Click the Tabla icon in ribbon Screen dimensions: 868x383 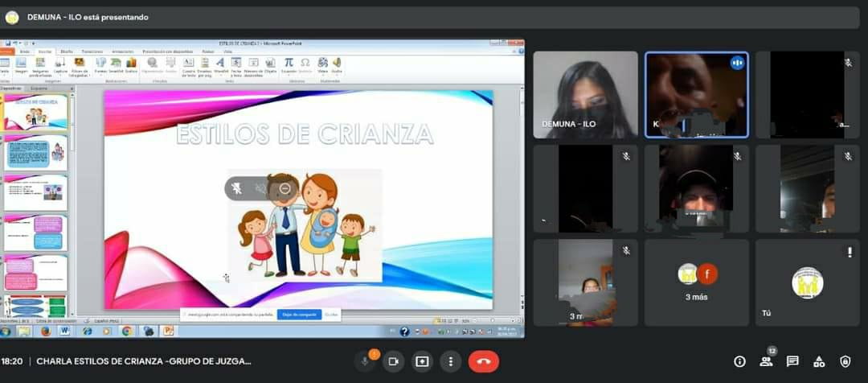coord(5,66)
